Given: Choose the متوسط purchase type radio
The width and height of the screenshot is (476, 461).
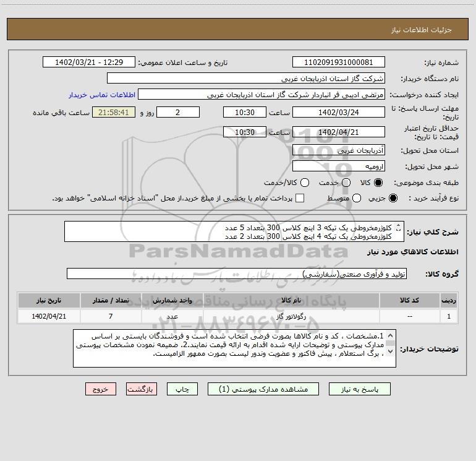Looking at the screenshot, I should (357, 198).
